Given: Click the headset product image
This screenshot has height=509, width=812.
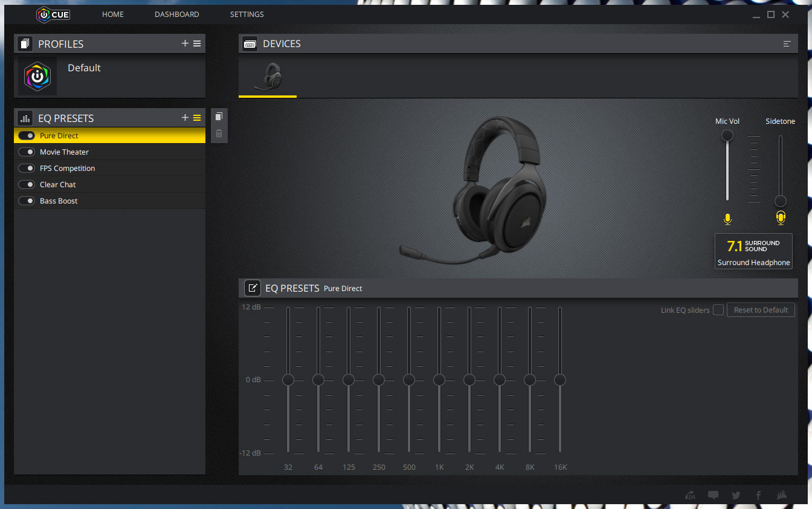Looking at the screenshot, I should 474,190.
